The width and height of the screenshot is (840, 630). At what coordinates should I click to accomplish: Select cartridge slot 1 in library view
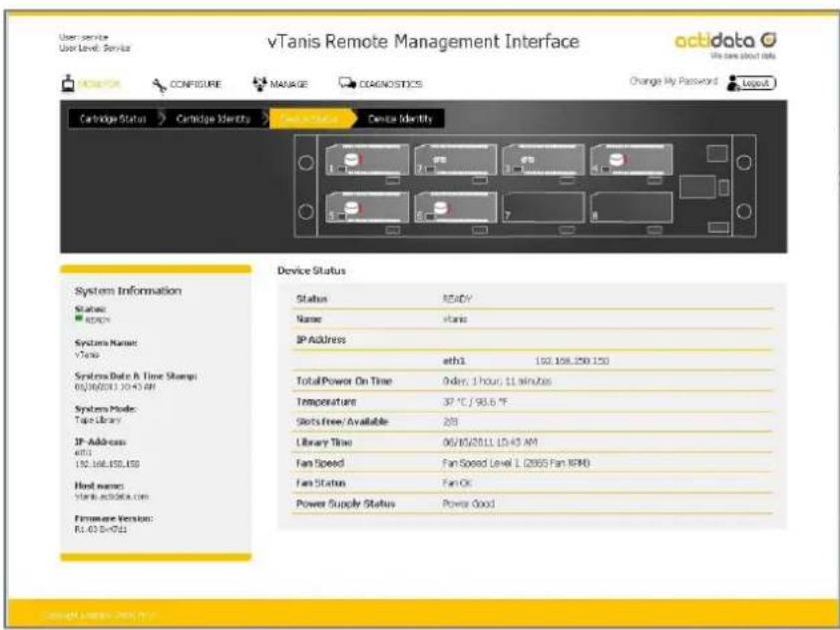[x=367, y=159]
